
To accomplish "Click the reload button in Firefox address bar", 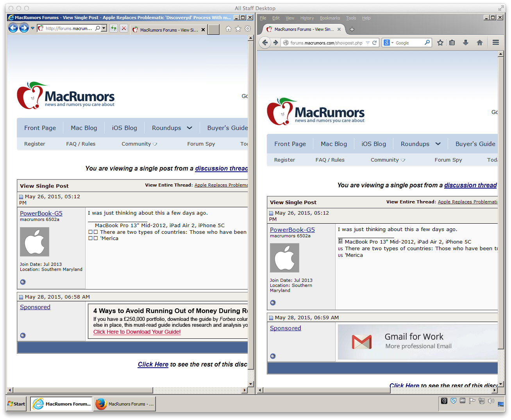I will coord(374,43).
